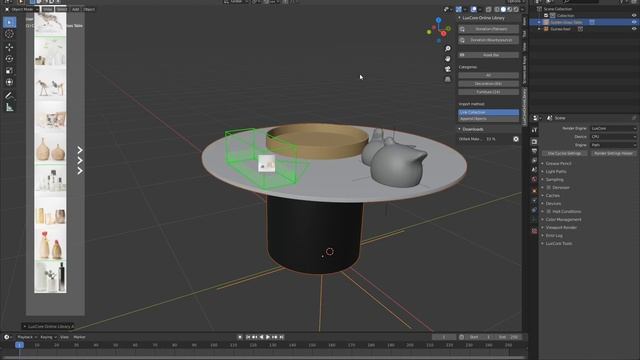Select the Annotate pencil tool
The width and height of the screenshot is (640, 360).
tap(9, 96)
